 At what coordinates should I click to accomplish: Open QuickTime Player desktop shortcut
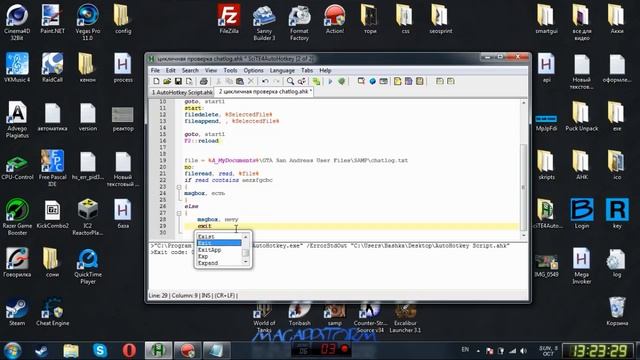coord(88,267)
